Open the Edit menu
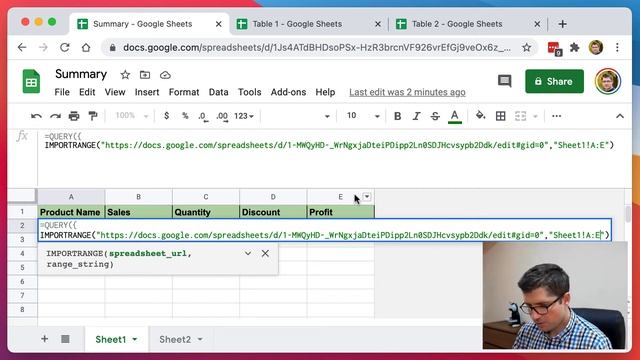The width and height of the screenshot is (640, 360). 87,92
